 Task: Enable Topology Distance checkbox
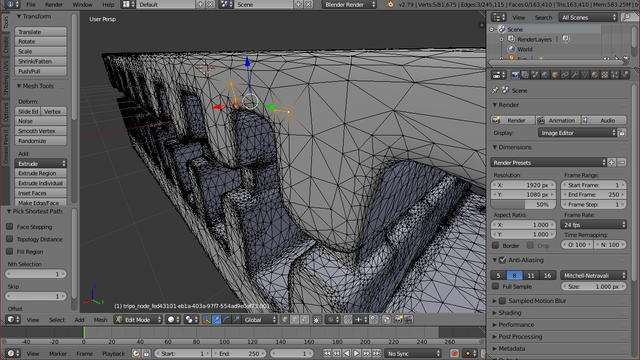tap(10, 239)
